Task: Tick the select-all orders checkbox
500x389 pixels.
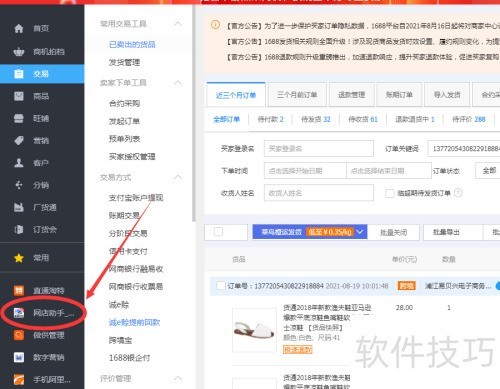Action: pos(219,232)
